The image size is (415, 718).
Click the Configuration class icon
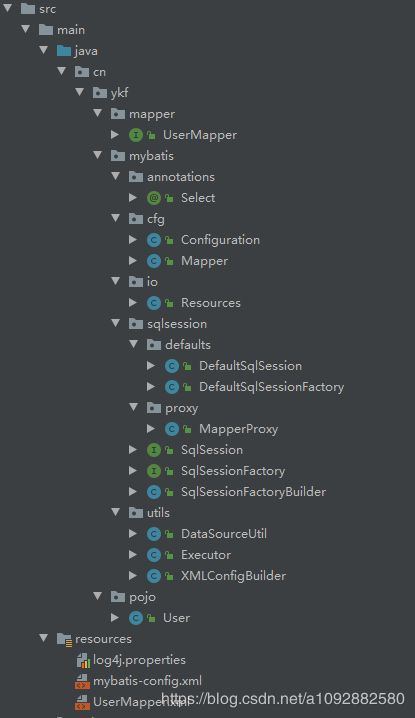pyautogui.click(x=153, y=240)
